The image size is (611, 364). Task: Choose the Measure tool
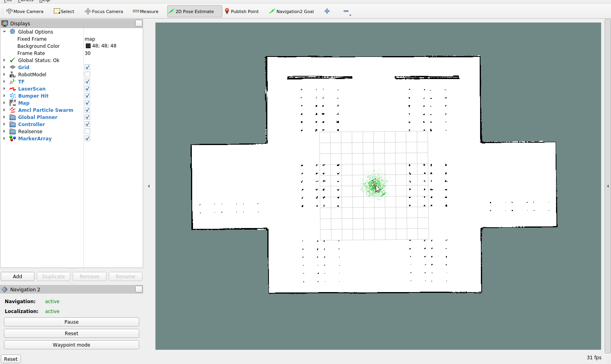pos(146,11)
